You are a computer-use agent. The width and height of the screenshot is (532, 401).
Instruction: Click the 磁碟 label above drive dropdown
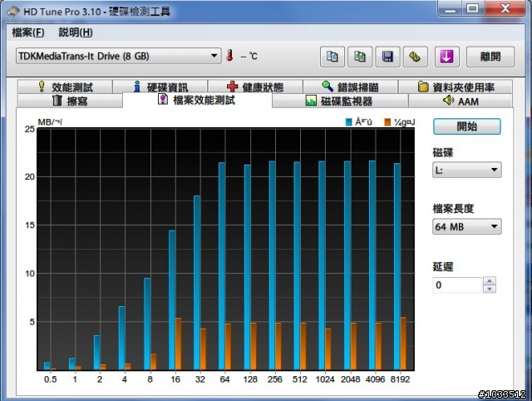click(x=443, y=153)
